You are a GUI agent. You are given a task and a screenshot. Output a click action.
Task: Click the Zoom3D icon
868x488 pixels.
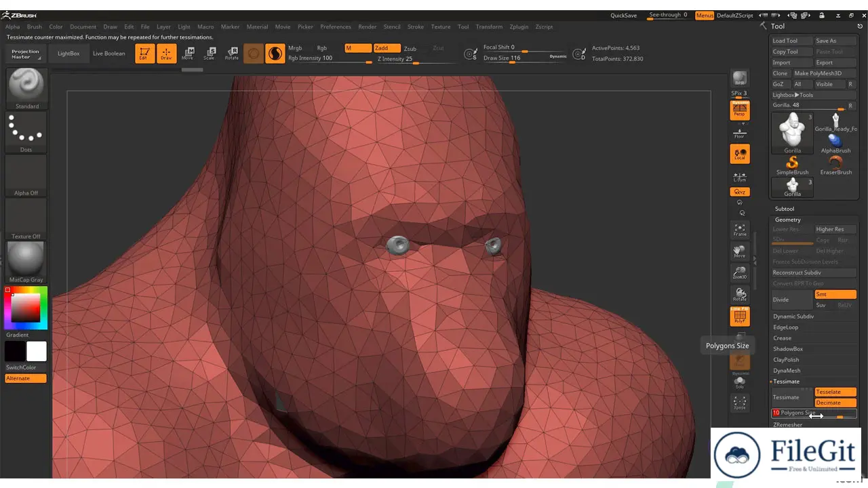[x=740, y=272]
